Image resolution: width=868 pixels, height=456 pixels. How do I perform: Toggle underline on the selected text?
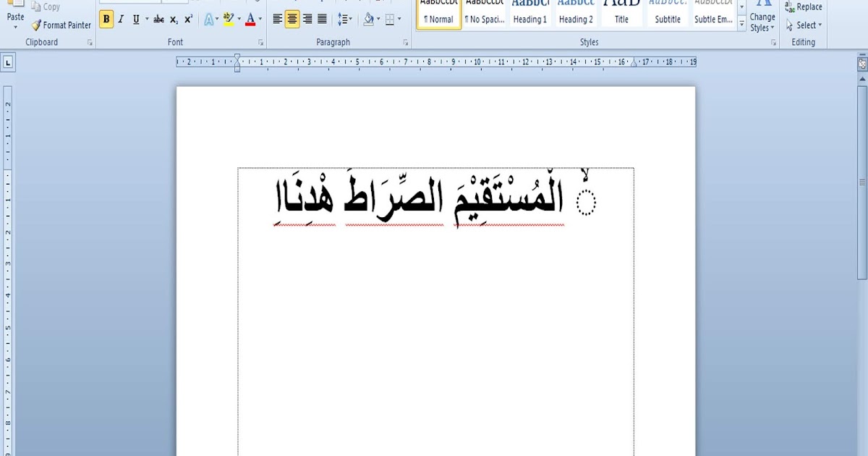[137, 19]
